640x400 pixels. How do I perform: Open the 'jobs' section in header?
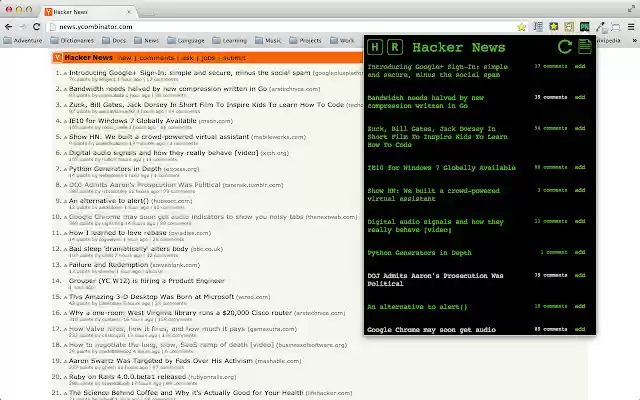(208, 58)
